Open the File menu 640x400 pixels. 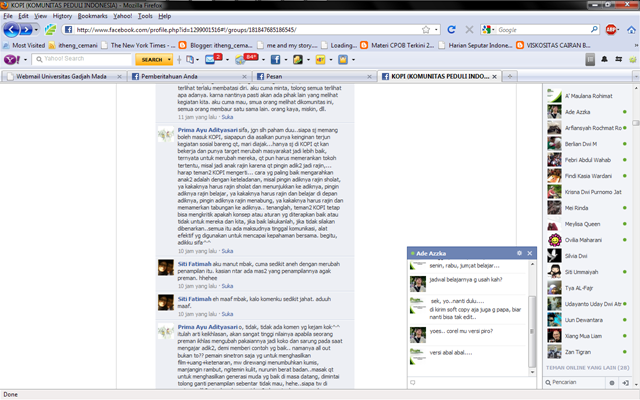(x=8, y=16)
